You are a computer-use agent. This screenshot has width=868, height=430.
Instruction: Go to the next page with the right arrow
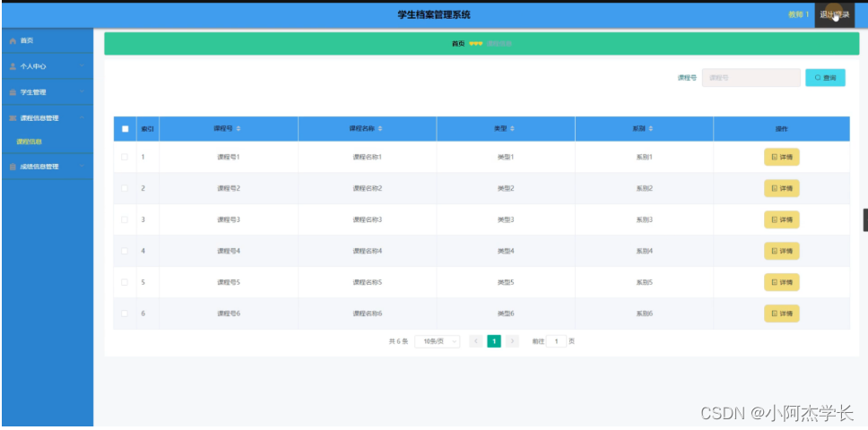512,341
